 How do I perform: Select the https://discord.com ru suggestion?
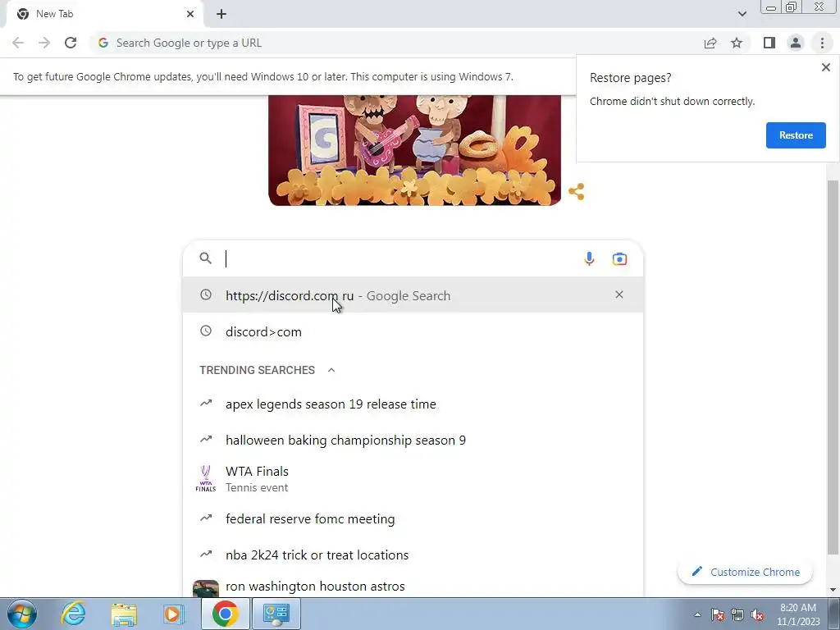click(x=413, y=295)
